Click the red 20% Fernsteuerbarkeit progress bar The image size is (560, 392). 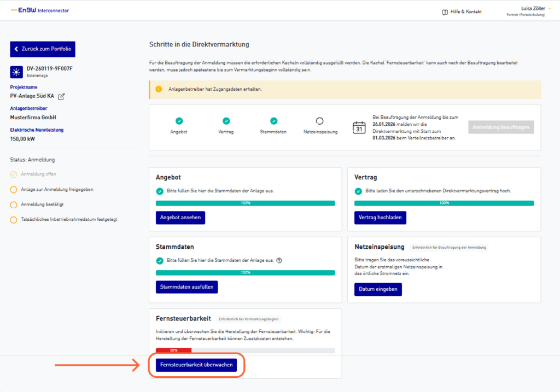(x=173, y=350)
